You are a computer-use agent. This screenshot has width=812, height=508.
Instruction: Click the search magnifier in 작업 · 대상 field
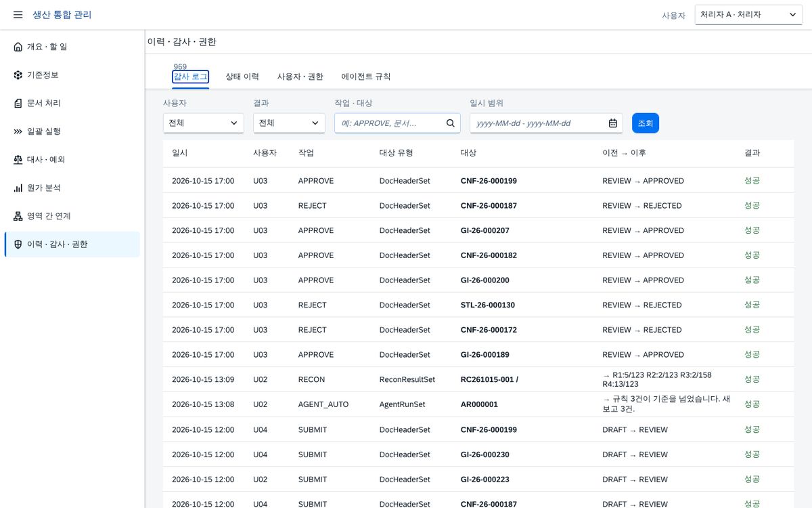451,123
